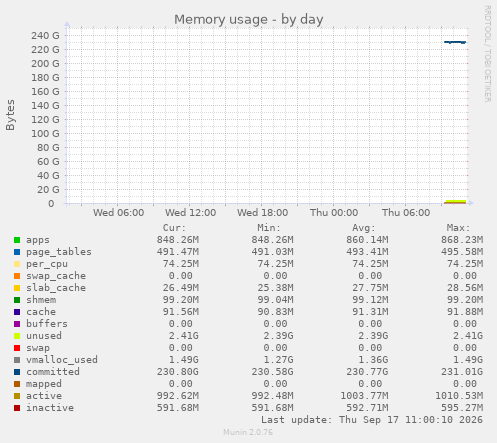
Task: Click the 'Max:' column header
Action: pos(459,228)
